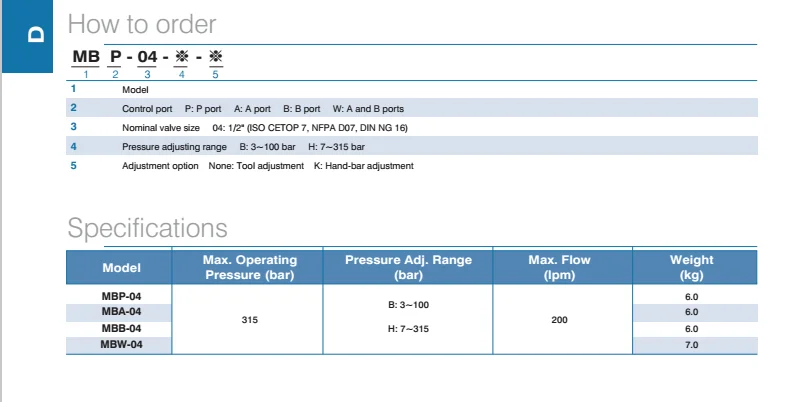Click the "Weight (kg)" column header
Viewport: 795px width, 402px height.
(691, 266)
